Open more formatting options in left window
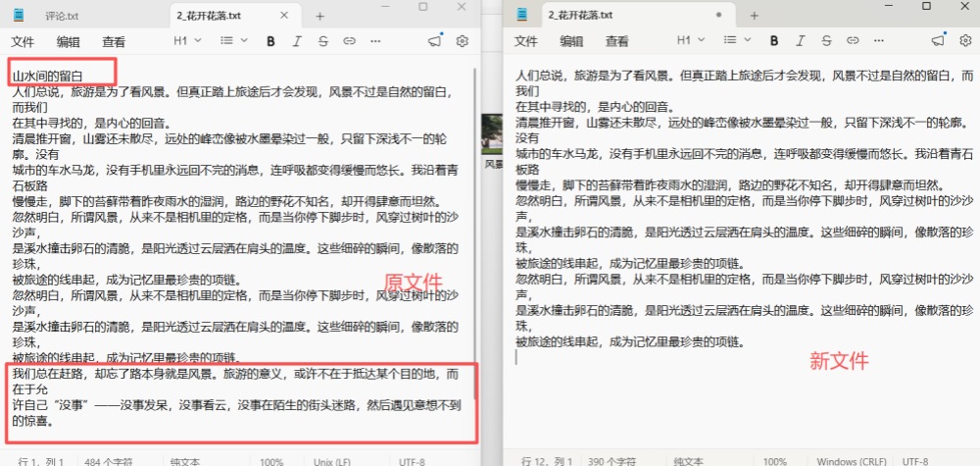This screenshot has width=980, height=466. 375,41
